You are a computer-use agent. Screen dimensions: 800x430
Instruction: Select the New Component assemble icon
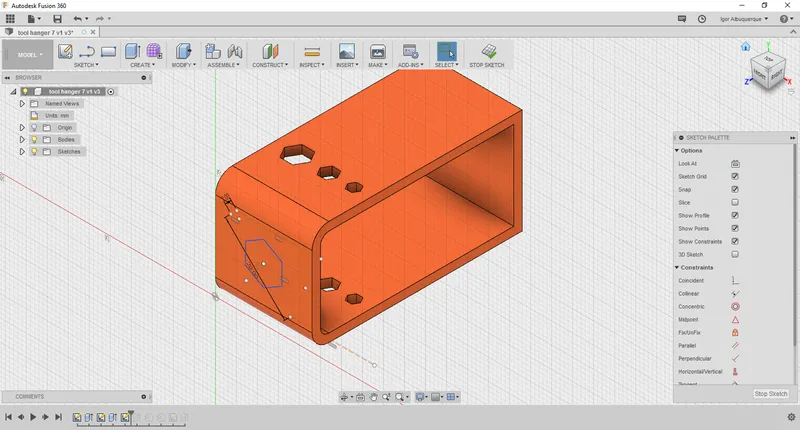(213, 52)
